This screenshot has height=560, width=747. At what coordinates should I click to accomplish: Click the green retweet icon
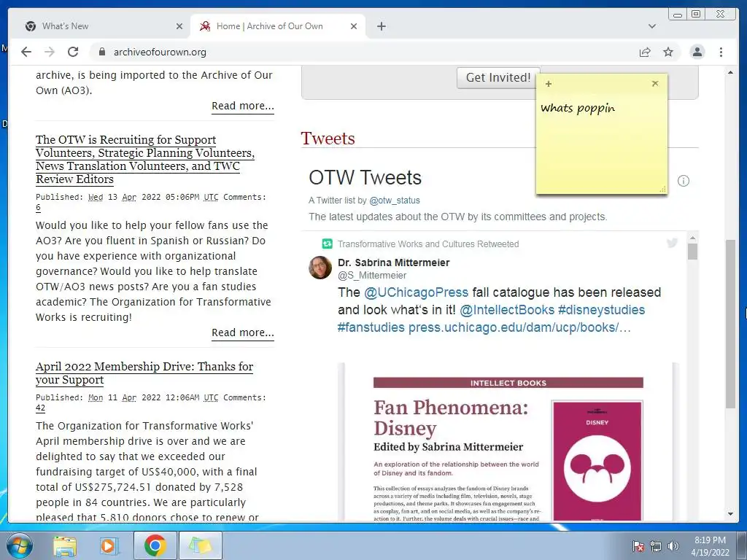click(x=328, y=244)
